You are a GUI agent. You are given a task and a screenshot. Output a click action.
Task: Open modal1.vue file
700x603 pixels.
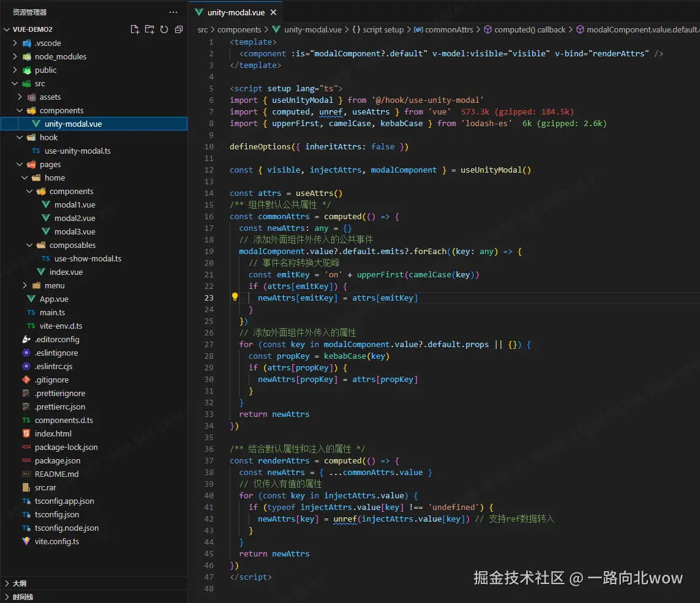tap(94, 204)
